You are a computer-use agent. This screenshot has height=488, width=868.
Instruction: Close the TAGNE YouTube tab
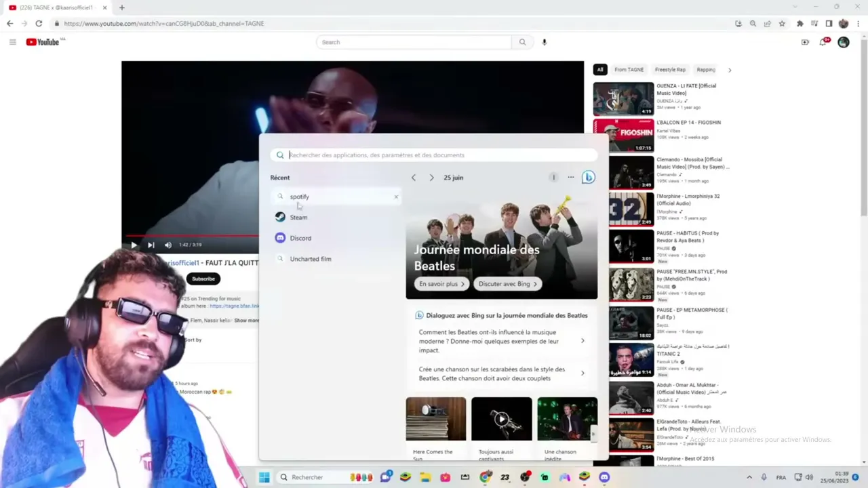[104, 7]
